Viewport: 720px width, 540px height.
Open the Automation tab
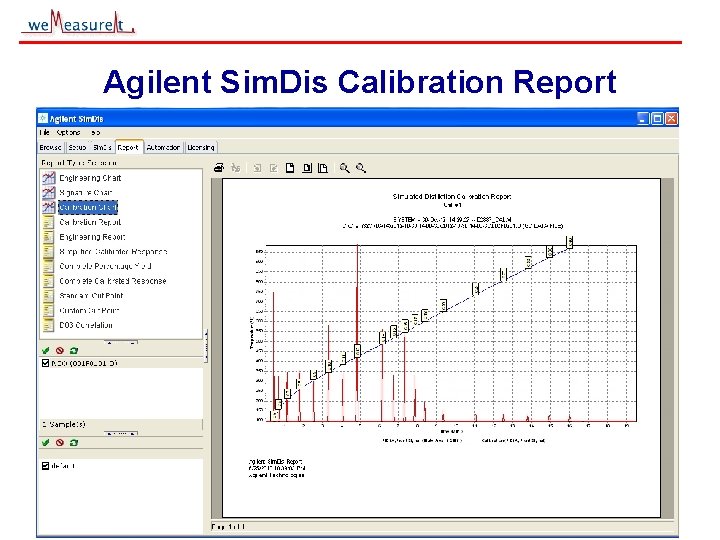click(x=163, y=147)
